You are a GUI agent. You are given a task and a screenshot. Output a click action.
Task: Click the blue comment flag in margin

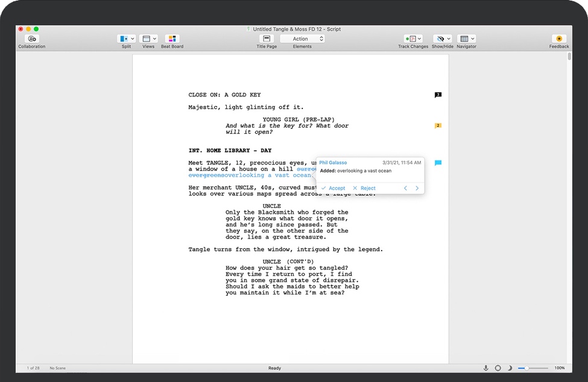438,163
